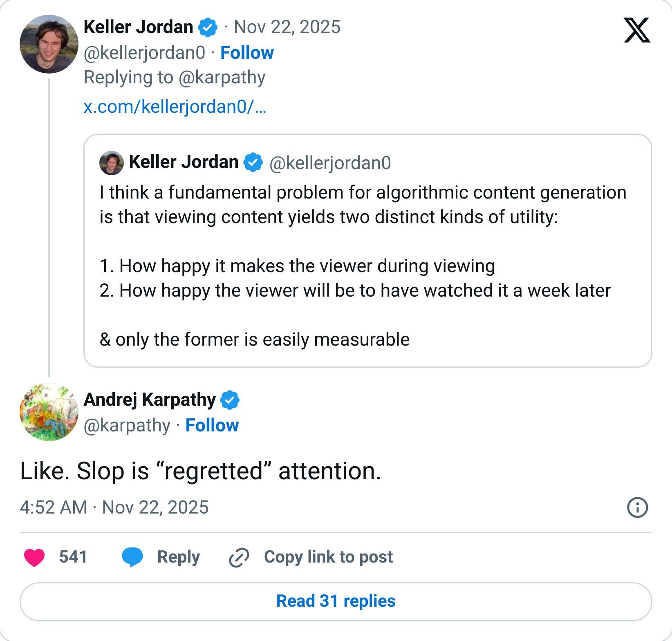Screen dimensions: 672x641
Task: Click the verified badge in the quoted tweet
Action: [254, 162]
